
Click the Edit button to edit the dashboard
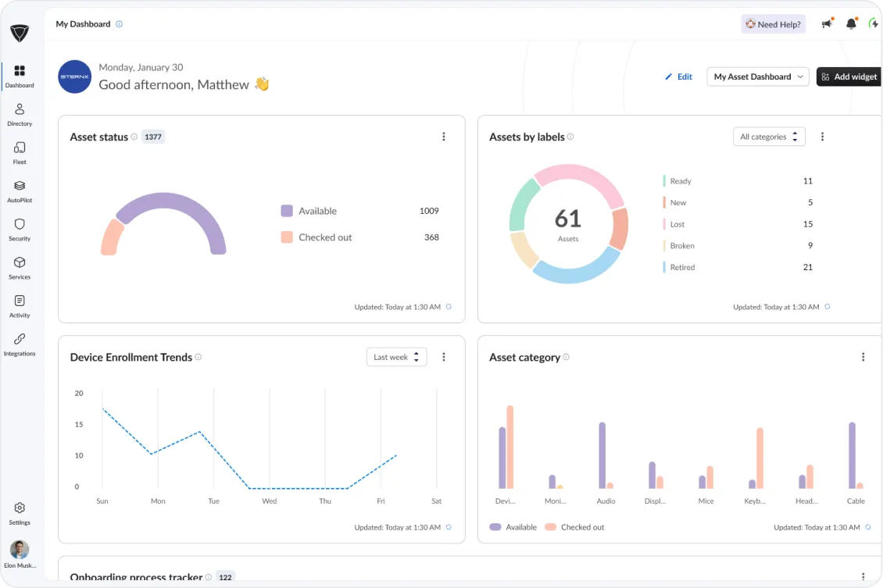[677, 77]
